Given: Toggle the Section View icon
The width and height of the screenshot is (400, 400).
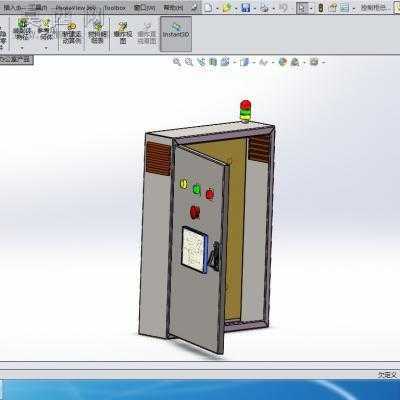Looking at the screenshot, I should [213, 62].
